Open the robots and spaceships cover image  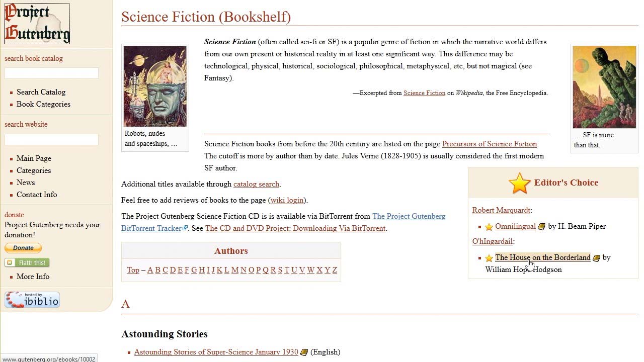[x=155, y=86]
